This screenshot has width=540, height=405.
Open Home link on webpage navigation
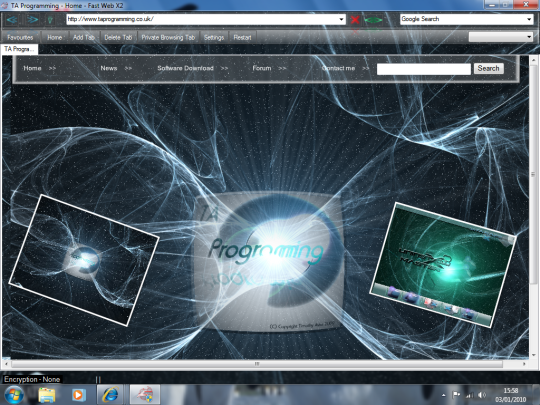(32, 68)
